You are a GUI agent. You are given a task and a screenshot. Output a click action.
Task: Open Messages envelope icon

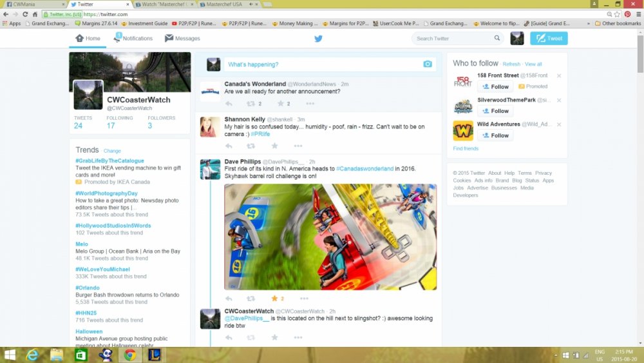tap(169, 38)
